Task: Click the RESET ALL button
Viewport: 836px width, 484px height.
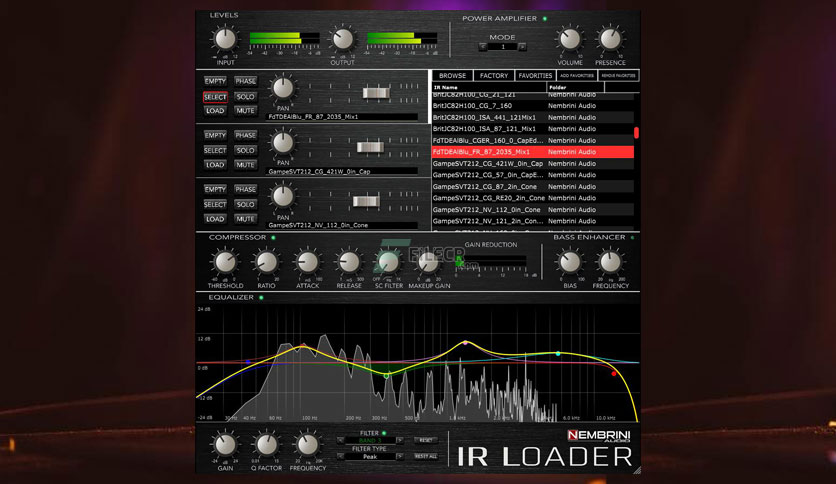Action: pyautogui.click(x=425, y=456)
